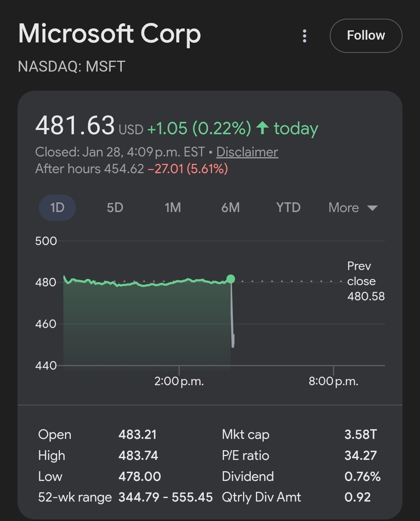Show the 6M chart range
The height and width of the screenshot is (521, 420).
tap(230, 207)
